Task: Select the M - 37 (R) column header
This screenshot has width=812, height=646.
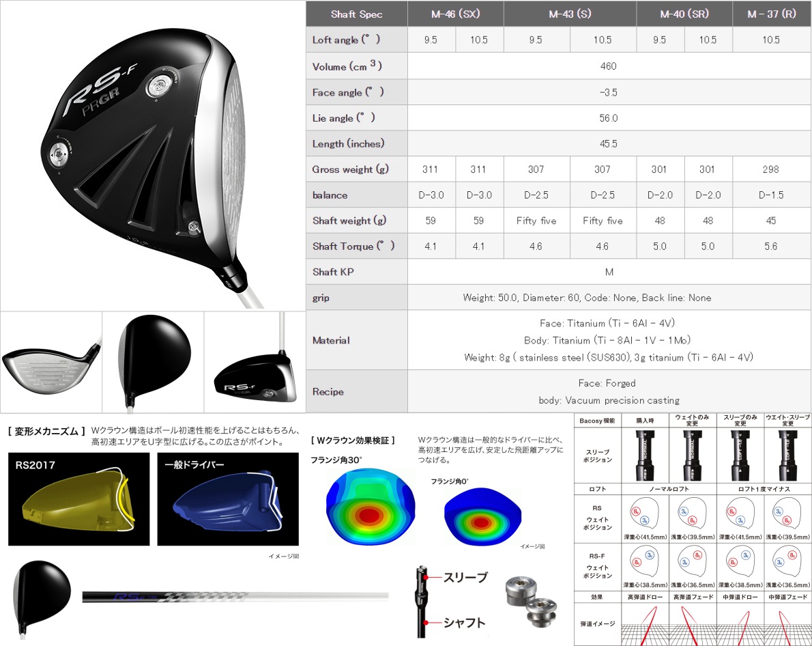Action: coord(772,14)
